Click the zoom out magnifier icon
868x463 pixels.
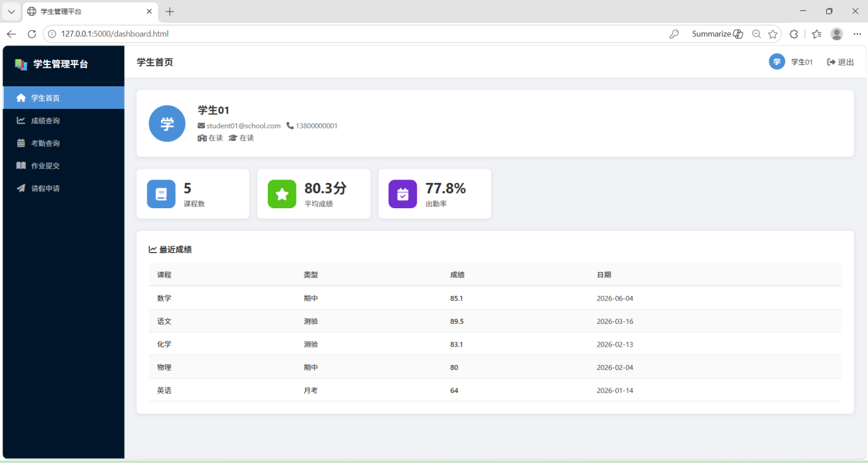click(756, 34)
